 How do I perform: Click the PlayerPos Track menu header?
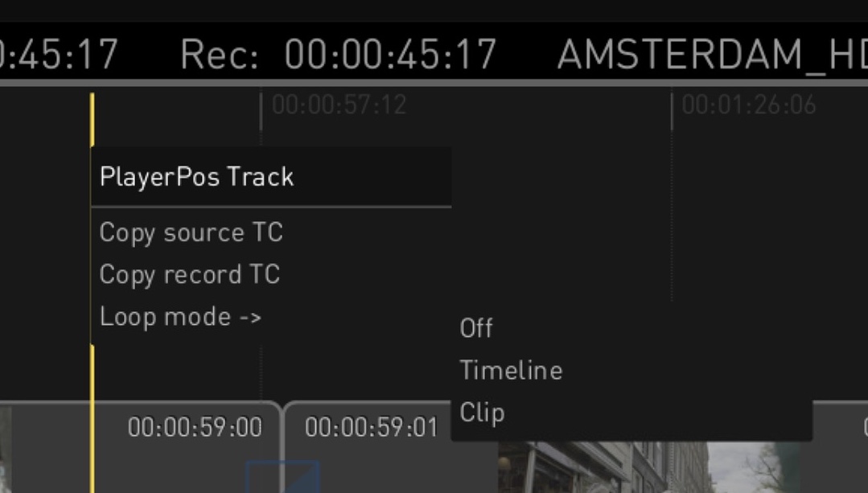[x=197, y=177]
